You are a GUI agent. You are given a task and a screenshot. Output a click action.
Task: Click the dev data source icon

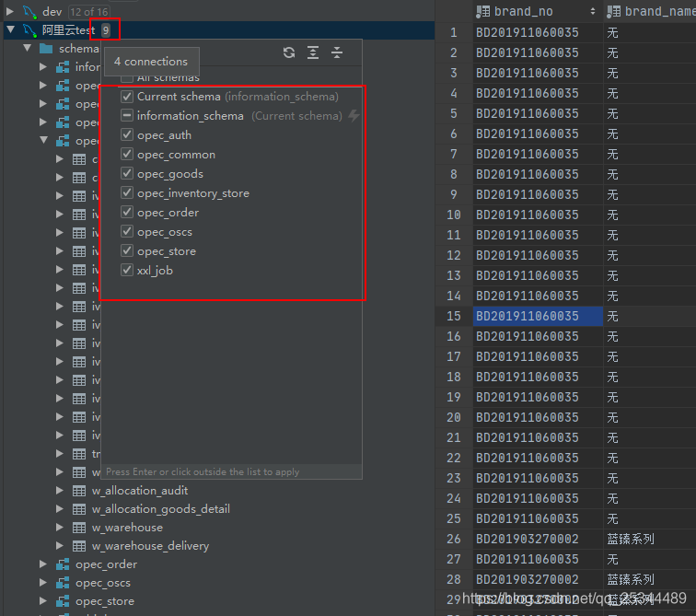(x=29, y=12)
